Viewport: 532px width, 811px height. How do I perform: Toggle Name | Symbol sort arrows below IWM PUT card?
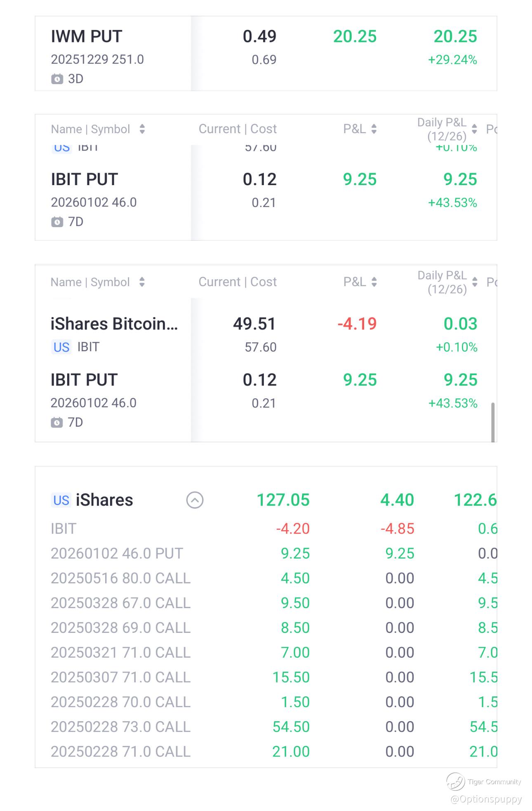click(142, 129)
